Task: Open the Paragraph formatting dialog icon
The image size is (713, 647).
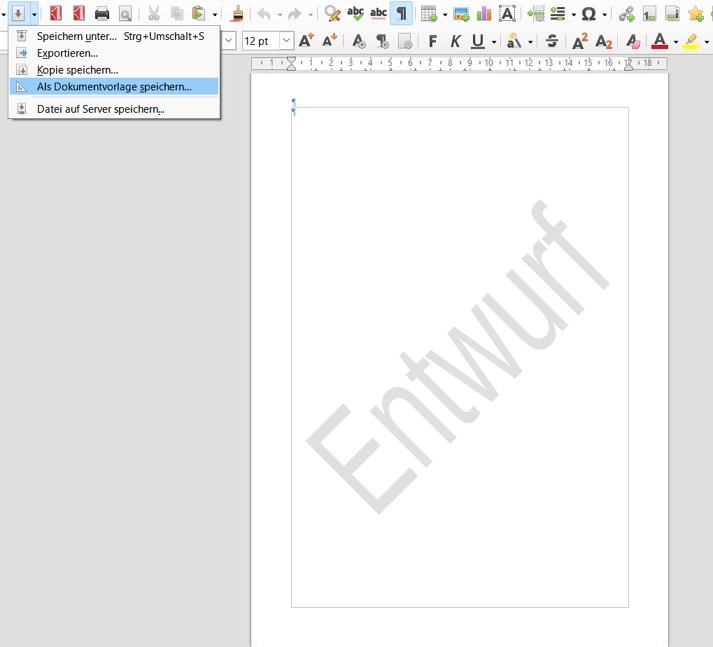Action: coord(382,41)
